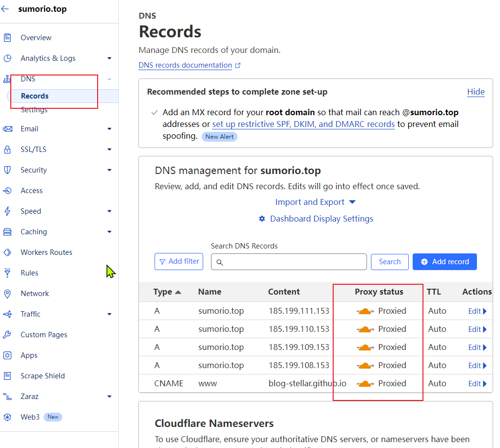Click the Speed lightning bolt icon
Viewport: 500px width, 448px height.
click(x=7, y=211)
